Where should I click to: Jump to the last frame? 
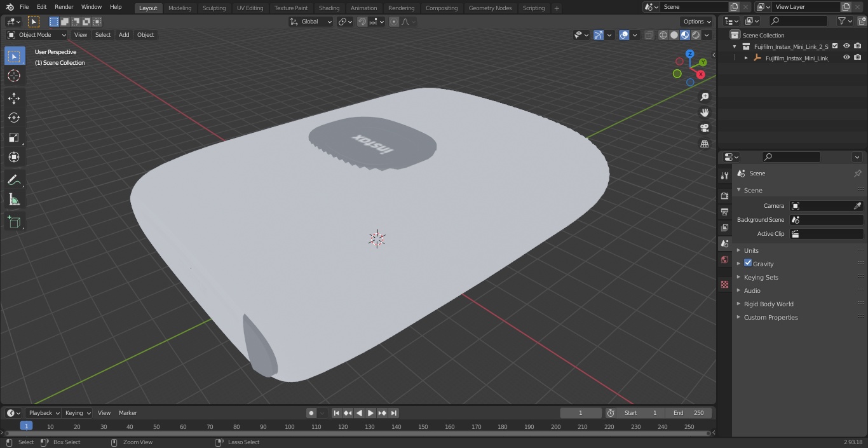point(393,413)
